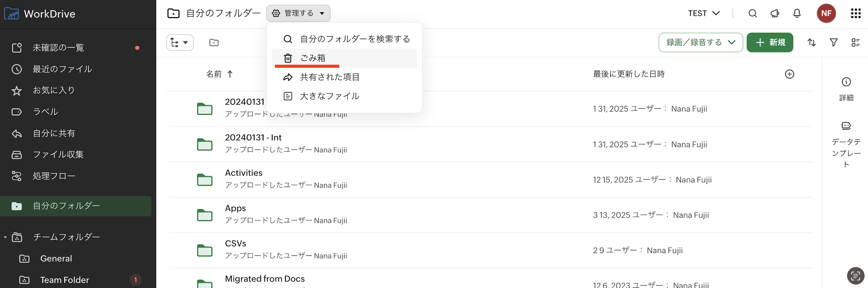868x288 pixels.
Task: Click the 新規 button
Action: 769,42
